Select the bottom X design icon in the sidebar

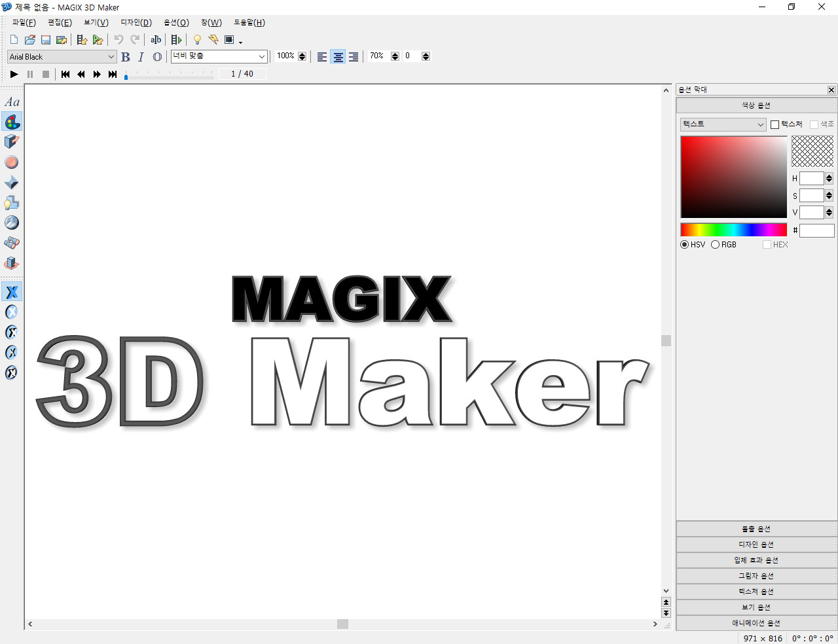[12, 373]
